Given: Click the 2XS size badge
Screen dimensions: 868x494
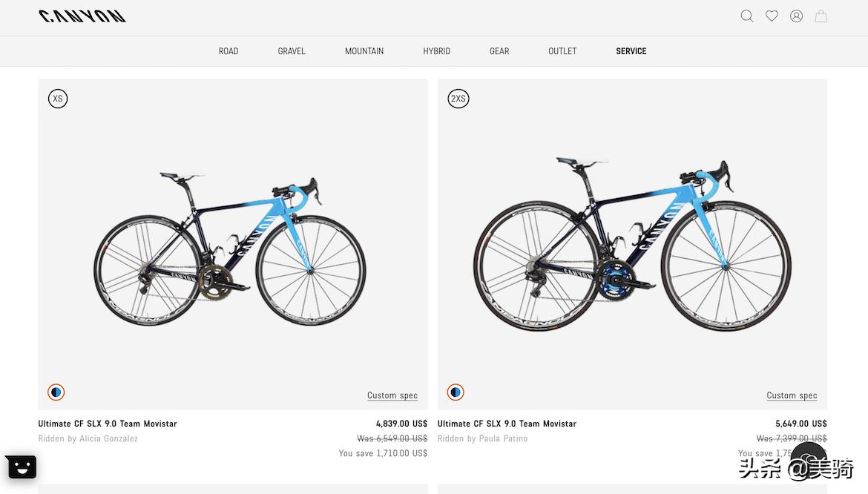Looking at the screenshot, I should (x=458, y=99).
